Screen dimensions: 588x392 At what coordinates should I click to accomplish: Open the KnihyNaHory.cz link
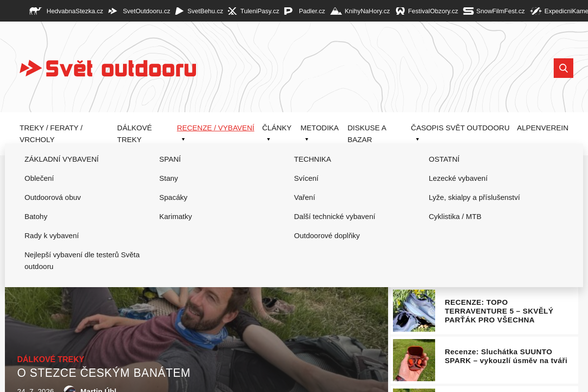[367, 11]
